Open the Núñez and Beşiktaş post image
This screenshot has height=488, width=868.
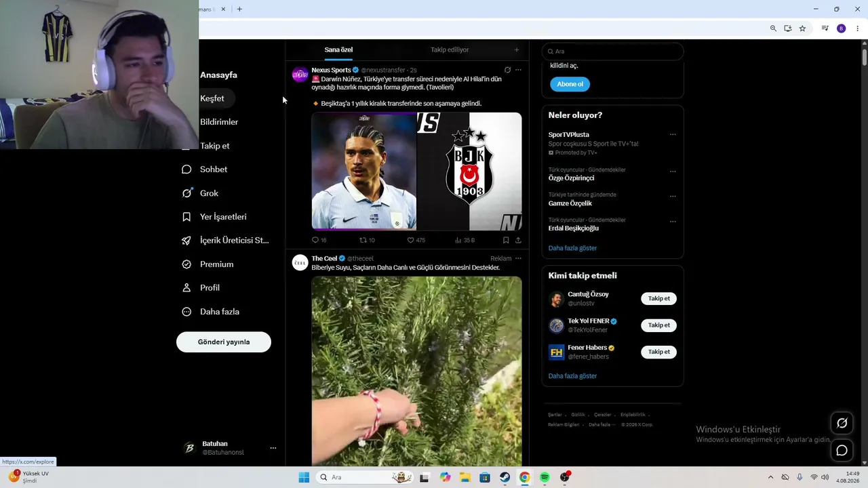click(416, 171)
